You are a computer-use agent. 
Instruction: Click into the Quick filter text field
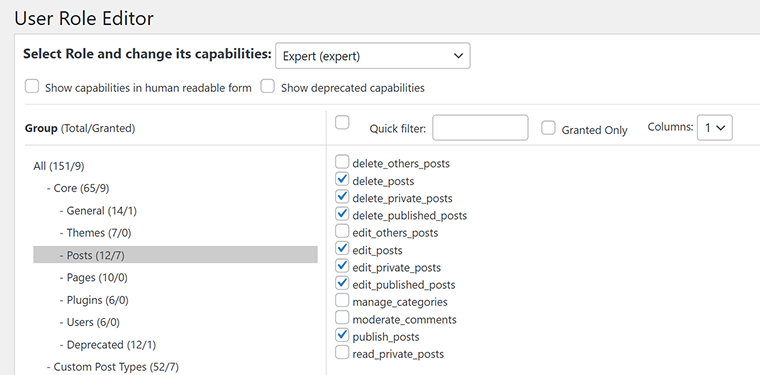click(x=480, y=128)
